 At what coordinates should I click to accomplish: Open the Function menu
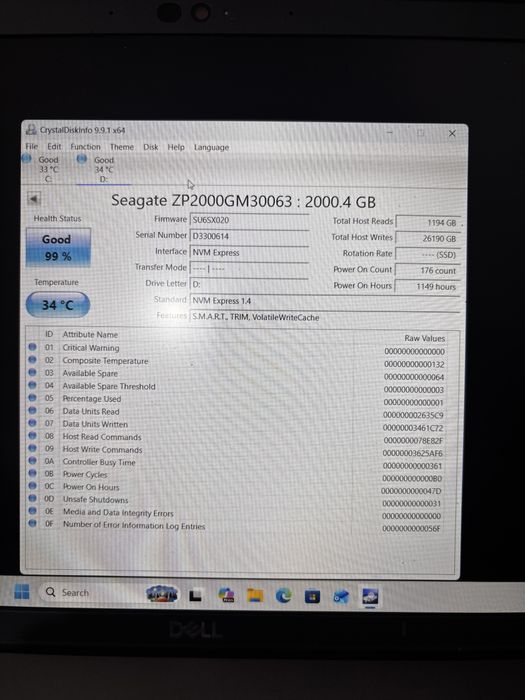85,146
